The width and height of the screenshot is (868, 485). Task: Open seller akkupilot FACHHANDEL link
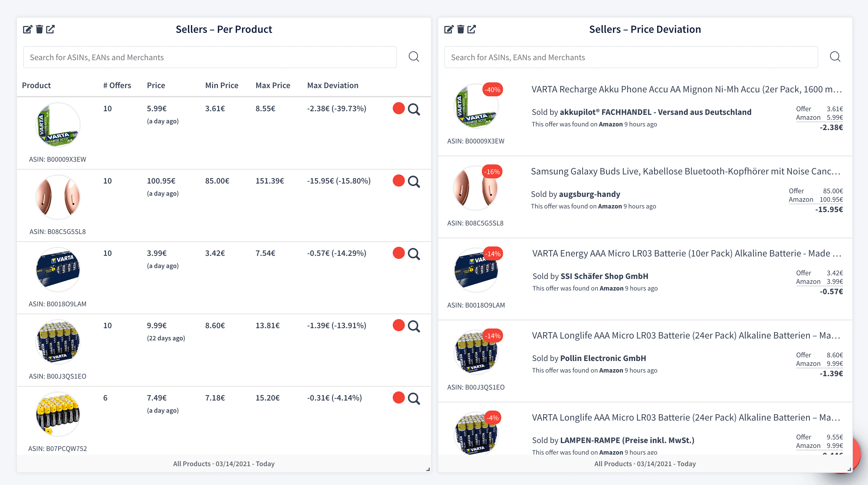pos(655,112)
